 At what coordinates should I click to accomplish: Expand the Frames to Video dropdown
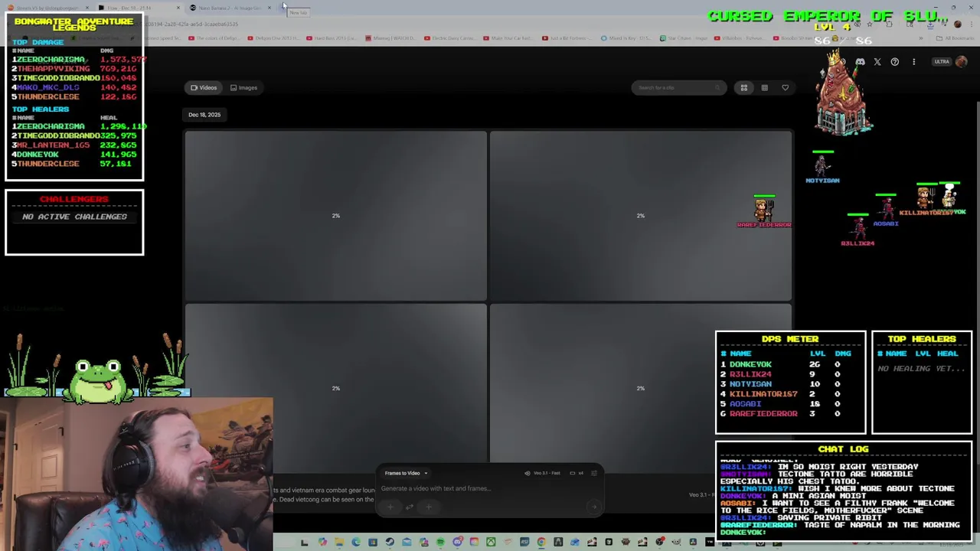(406, 473)
